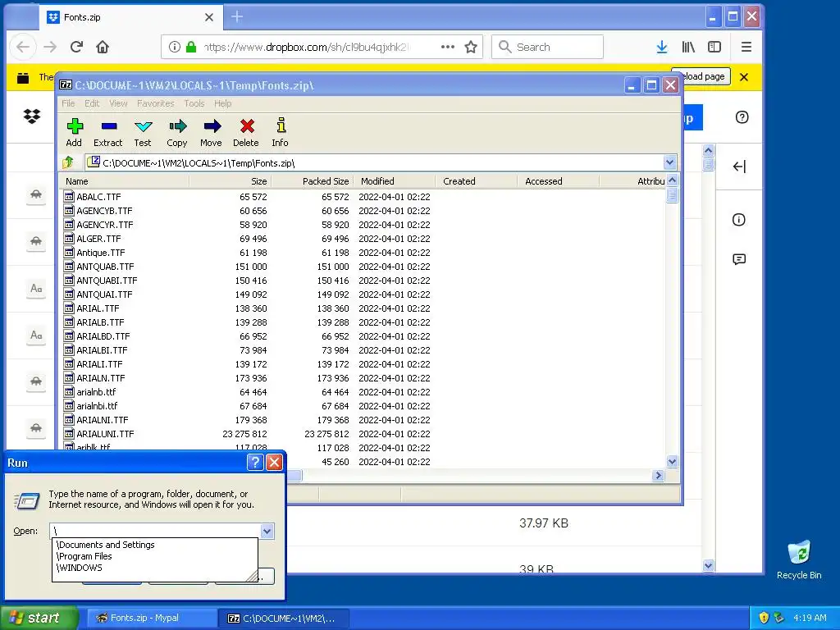Open Run dialog help button

pyautogui.click(x=256, y=463)
